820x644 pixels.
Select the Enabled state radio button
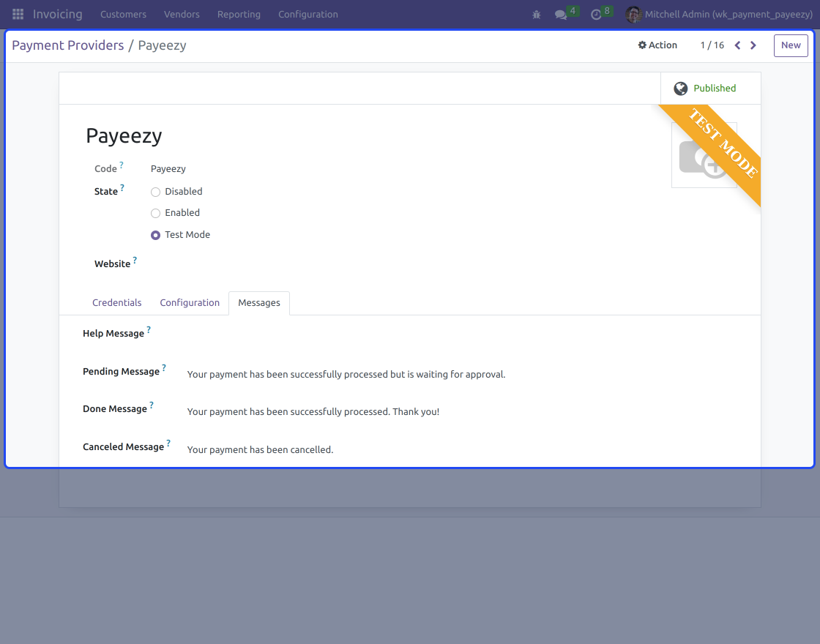pos(155,213)
